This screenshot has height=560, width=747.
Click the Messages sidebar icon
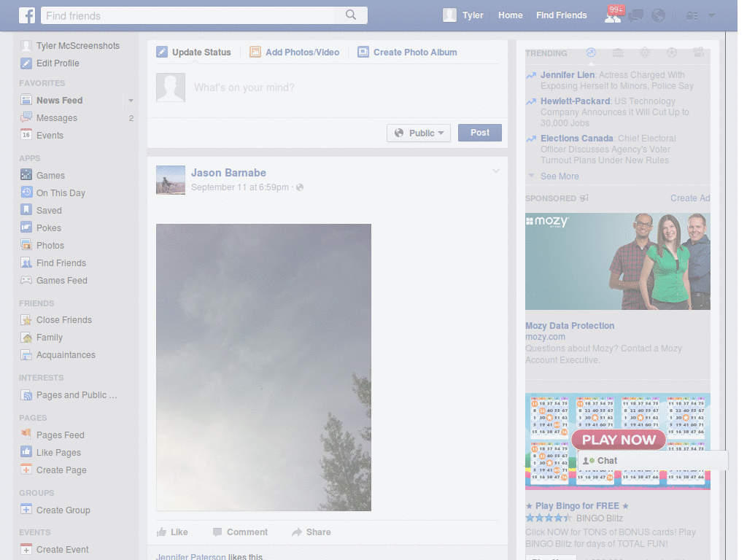(x=26, y=117)
